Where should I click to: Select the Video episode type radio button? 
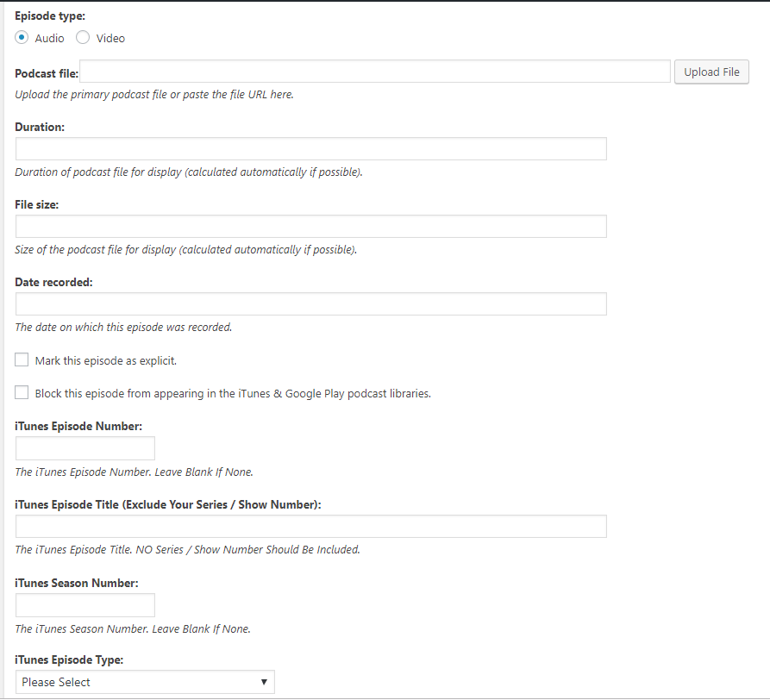(83, 38)
